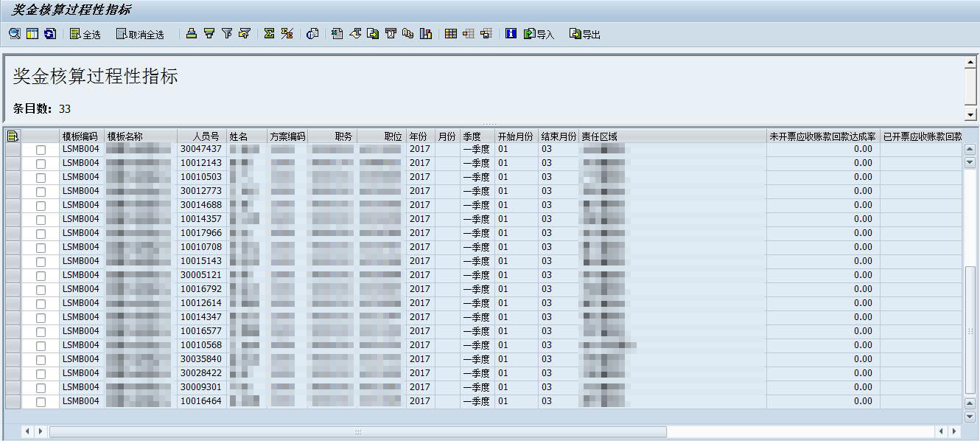Click the Change Layout grid icon
Screen dimensions: 980x441
pos(451,34)
